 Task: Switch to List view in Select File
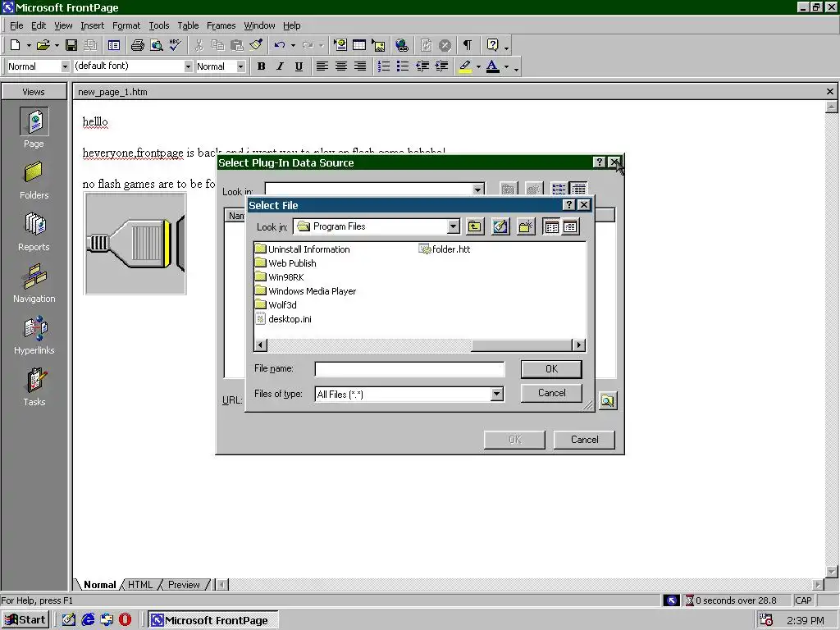(x=551, y=226)
